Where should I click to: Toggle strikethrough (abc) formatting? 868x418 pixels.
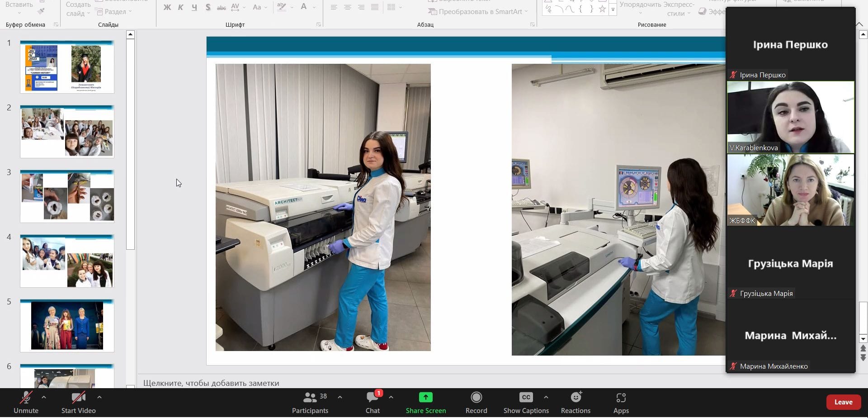click(x=222, y=7)
